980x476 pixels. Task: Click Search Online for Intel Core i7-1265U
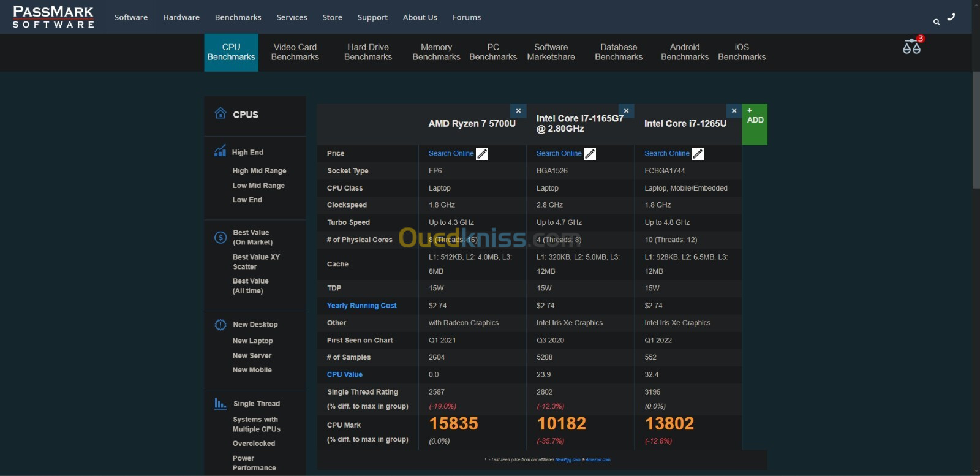666,154
